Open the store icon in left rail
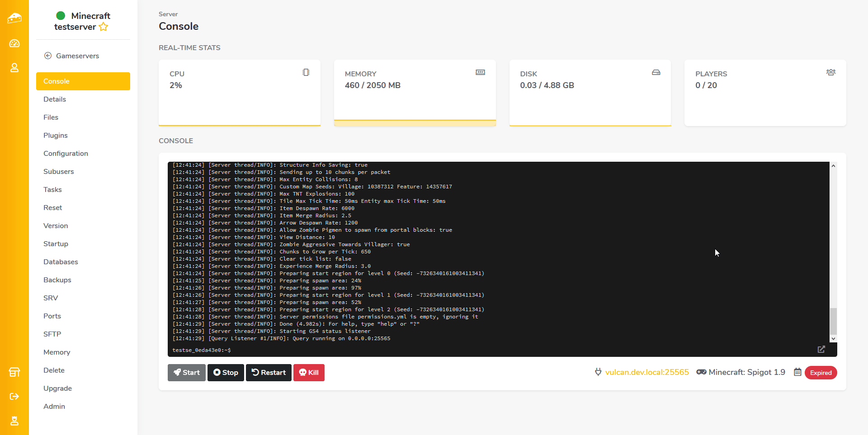Viewport: 868px width, 435px height. point(14,372)
